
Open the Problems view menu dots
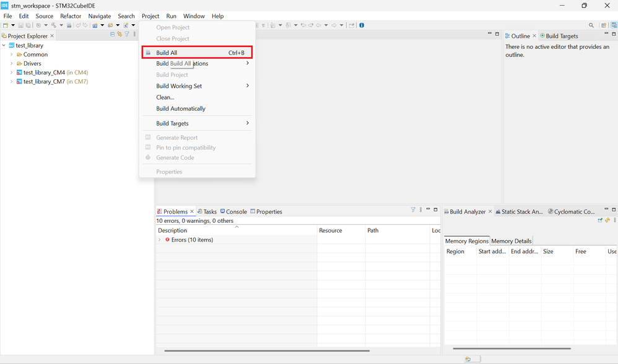420,210
